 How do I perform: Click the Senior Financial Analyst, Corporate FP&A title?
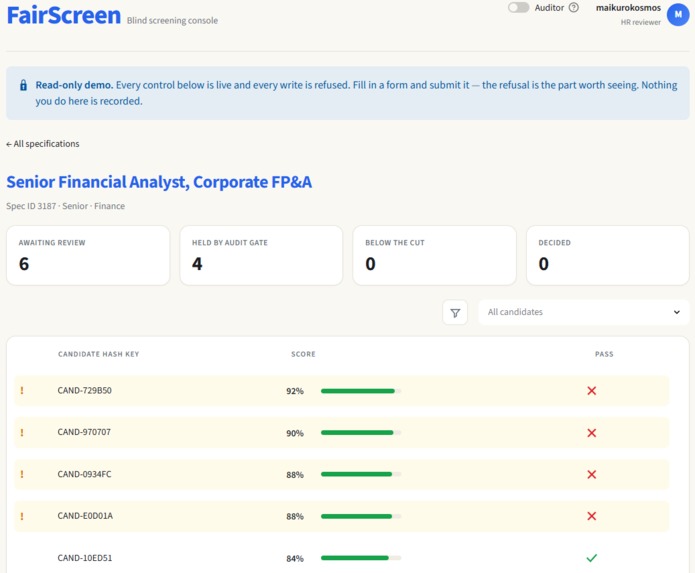(159, 182)
